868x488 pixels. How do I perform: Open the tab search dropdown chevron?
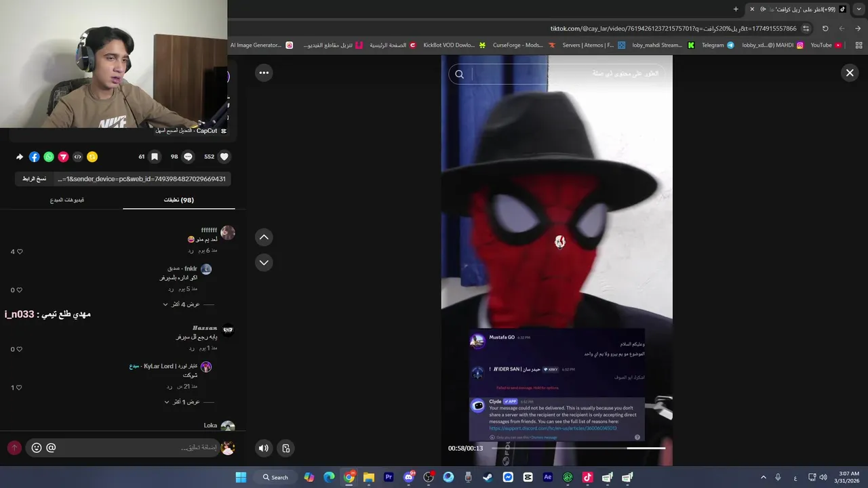coord(858,9)
